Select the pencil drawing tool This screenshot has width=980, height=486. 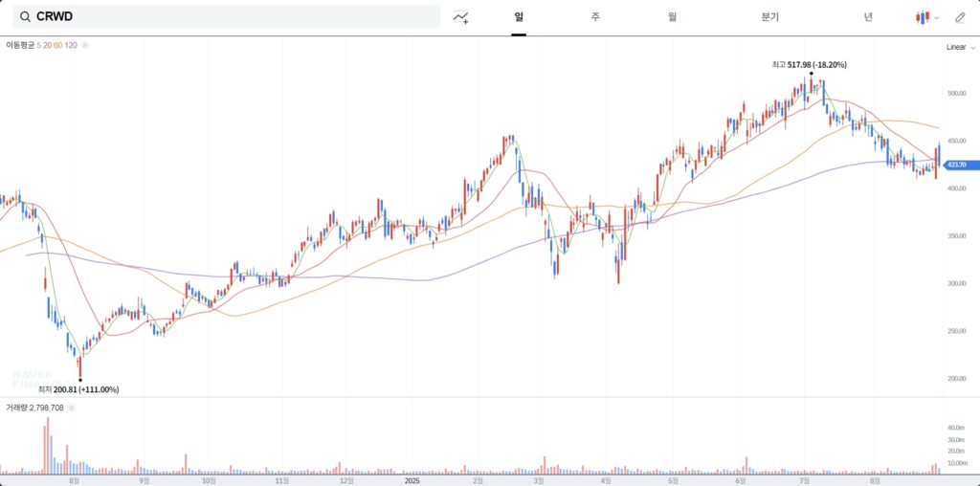[960, 17]
